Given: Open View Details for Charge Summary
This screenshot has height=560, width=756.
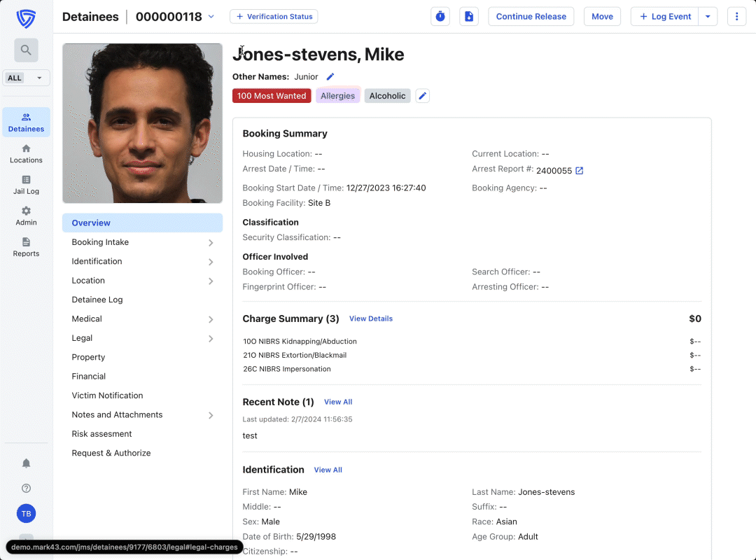Looking at the screenshot, I should click(371, 319).
